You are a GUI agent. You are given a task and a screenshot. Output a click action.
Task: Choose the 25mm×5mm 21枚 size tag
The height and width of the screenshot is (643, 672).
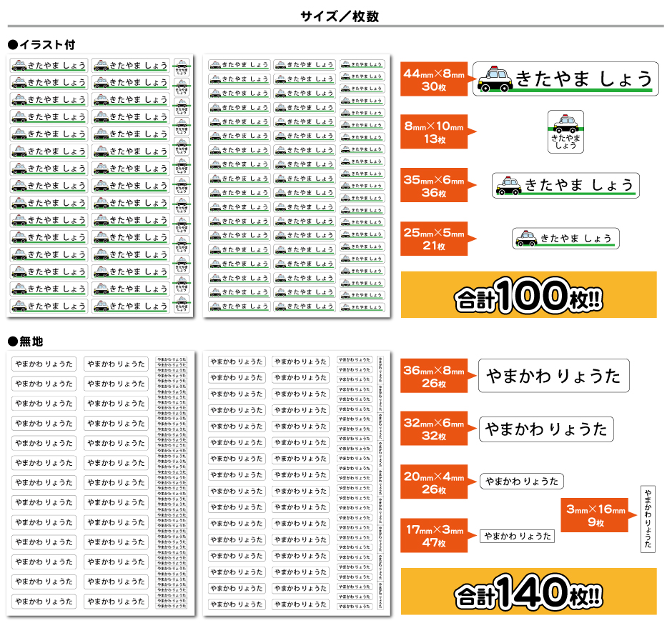[433, 239]
